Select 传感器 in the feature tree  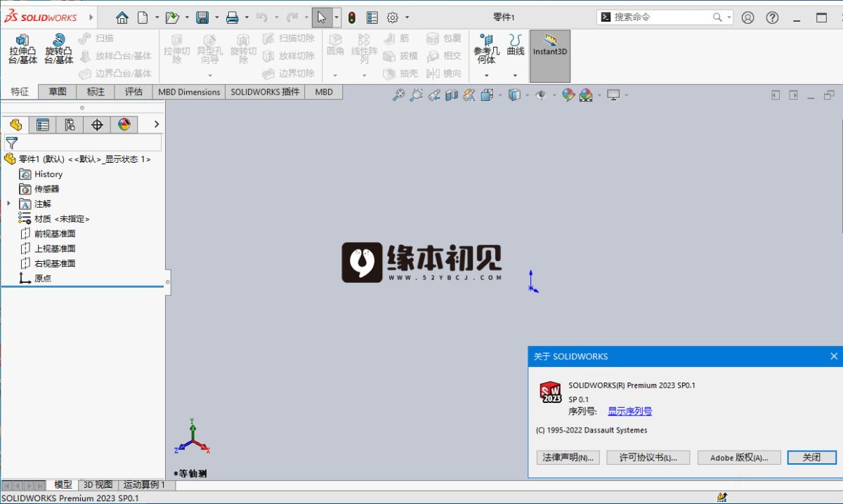coord(47,189)
